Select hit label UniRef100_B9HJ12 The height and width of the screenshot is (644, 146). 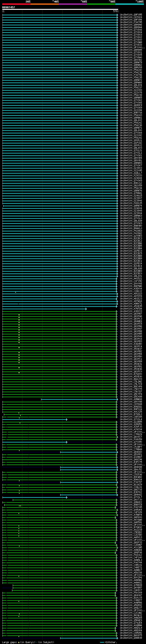tap(131, 183)
